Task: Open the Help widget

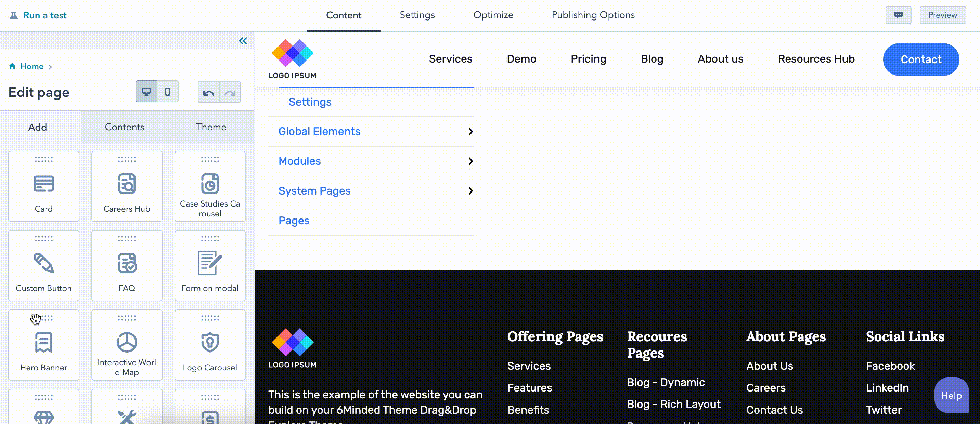Action: 951,396
